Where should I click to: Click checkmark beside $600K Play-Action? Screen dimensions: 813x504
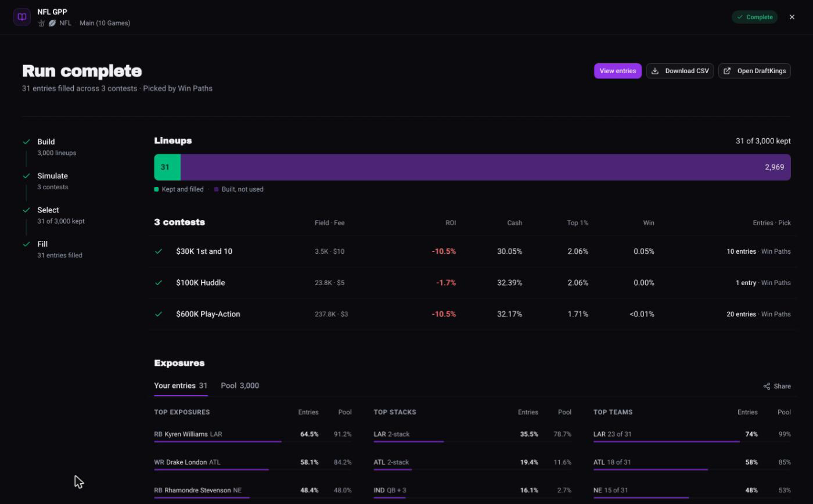point(159,314)
